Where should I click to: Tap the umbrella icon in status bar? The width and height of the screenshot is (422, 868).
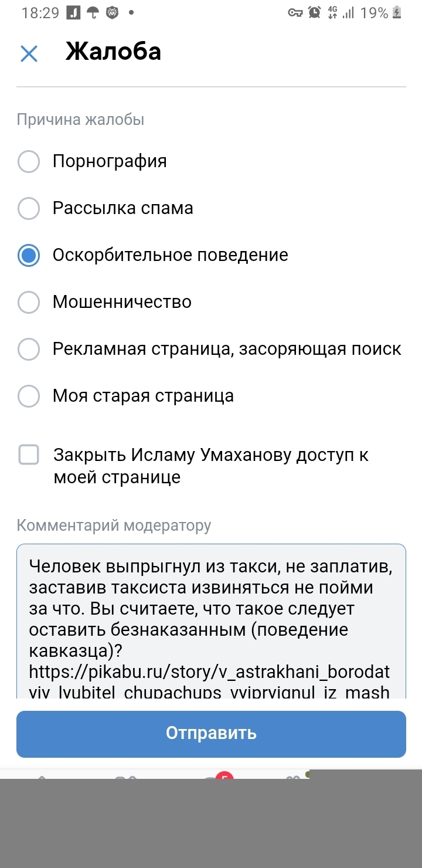[x=93, y=13]
